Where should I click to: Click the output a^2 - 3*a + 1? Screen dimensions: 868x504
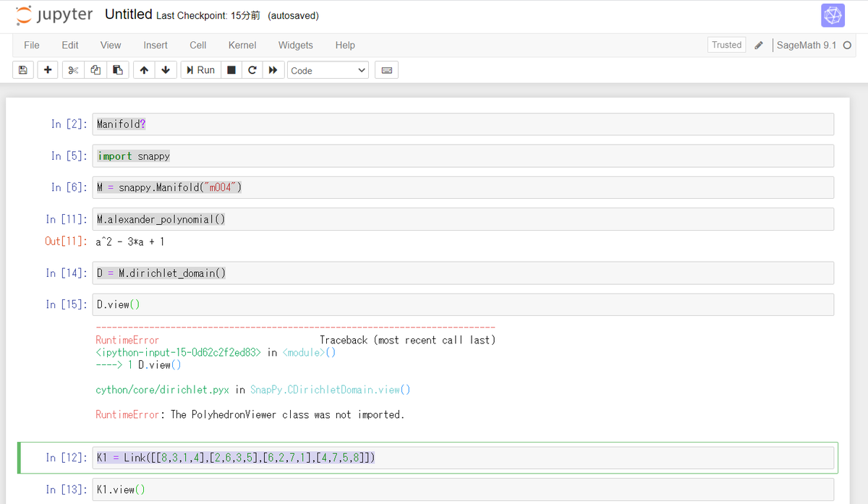tap(130, 242)
